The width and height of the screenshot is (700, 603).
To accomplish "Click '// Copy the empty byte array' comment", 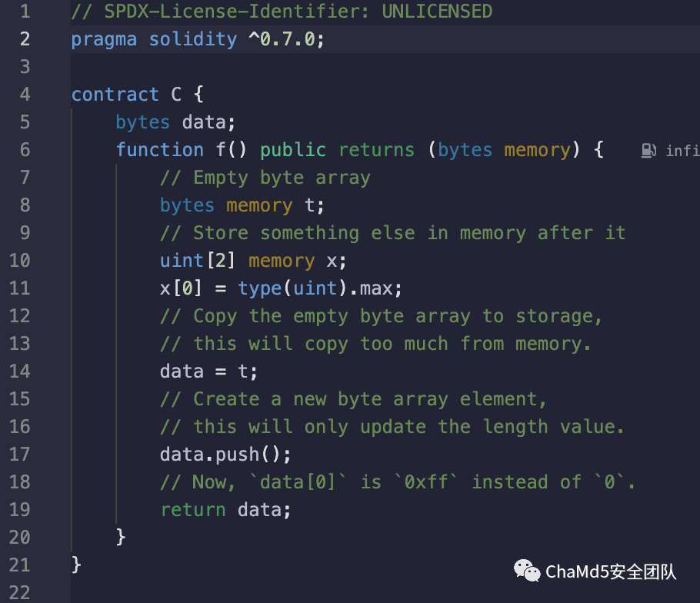I will click(382, 316).
